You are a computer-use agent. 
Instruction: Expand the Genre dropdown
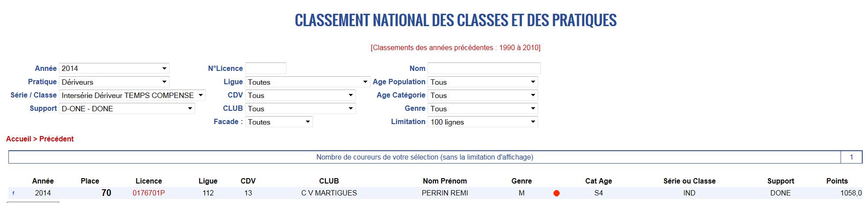(483, 108)
